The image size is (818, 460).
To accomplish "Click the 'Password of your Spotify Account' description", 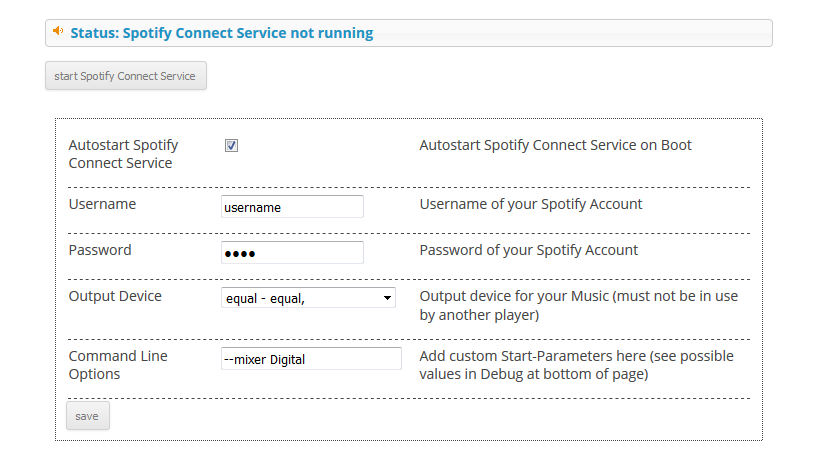I will click(528, 250).
